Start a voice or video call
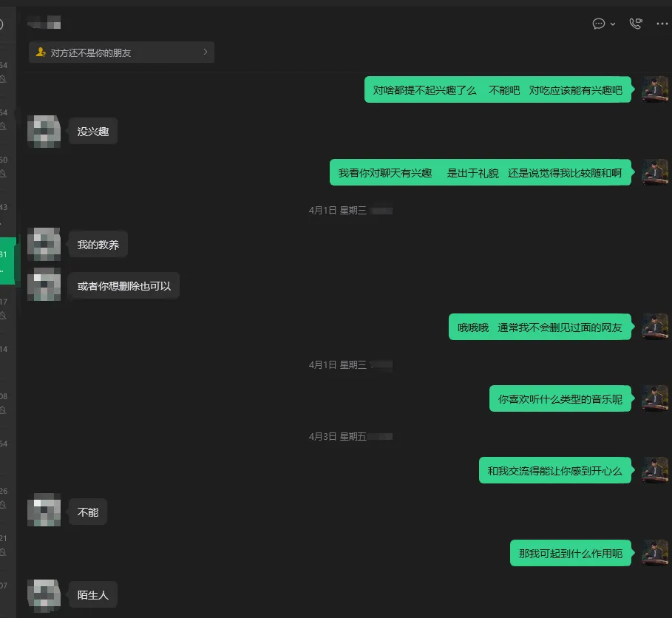Image resolution: width=672 pixels, height=618 pixels. [636, 24]
